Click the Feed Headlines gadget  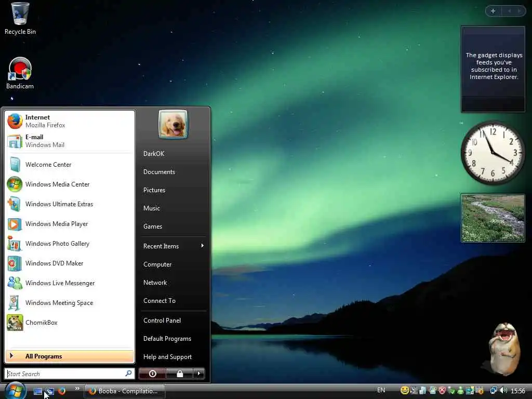pos(493,69)
